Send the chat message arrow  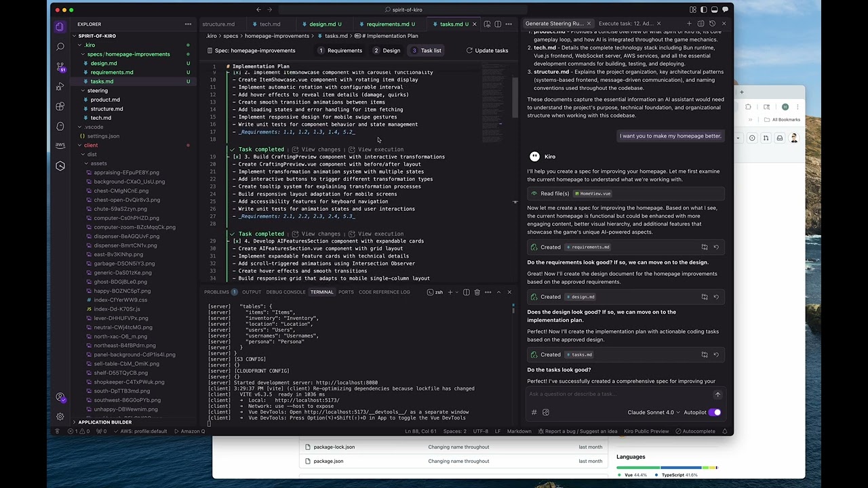point(717,394)
